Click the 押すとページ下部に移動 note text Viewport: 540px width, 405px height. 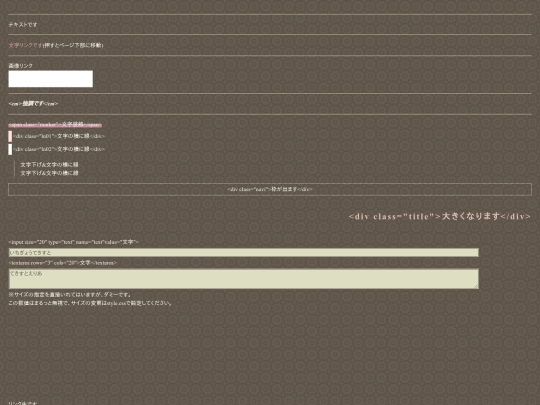pyautogui.click(x=73, y=45)
